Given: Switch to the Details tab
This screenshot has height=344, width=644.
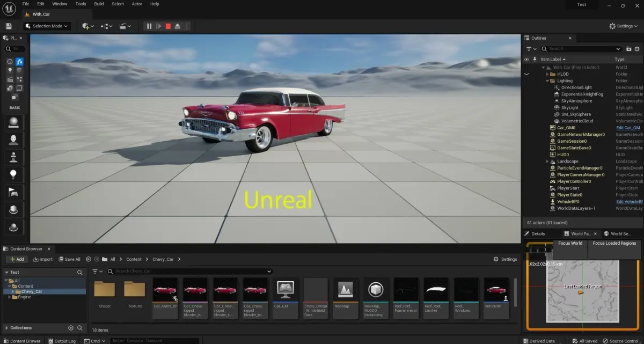Looking at the screenshot, I should (535, 233).
